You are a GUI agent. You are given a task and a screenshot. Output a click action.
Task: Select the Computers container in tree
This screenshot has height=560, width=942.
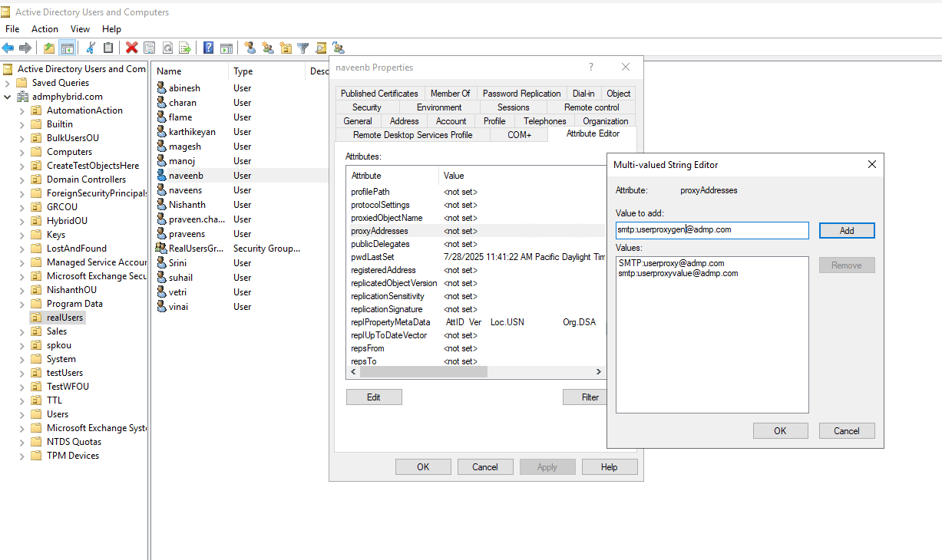click(69, 152)
